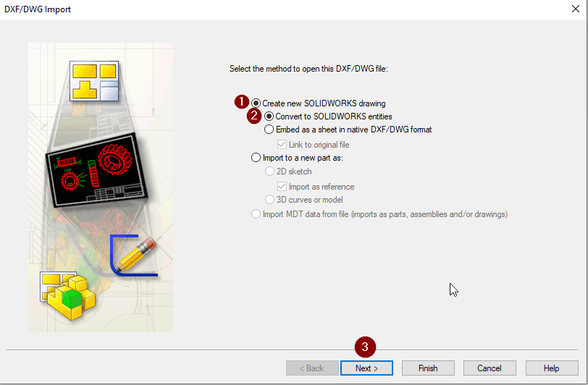588x385 pixels.
Task: Select Create new SOLIDWORKS drawing option
Action: 256,103
